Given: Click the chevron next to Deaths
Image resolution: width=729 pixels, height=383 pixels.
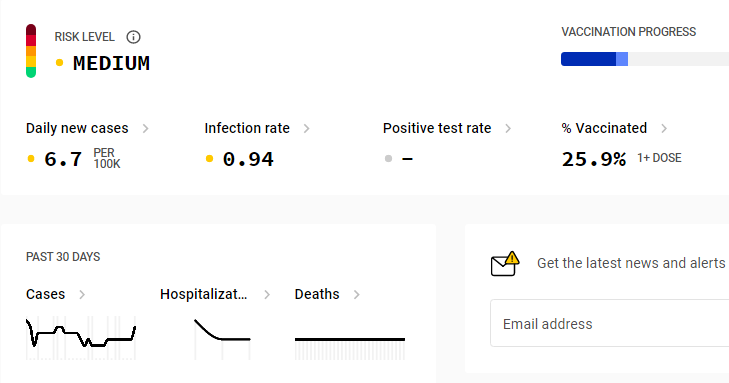Looking at the screenshot, I should tap(356, 294).
